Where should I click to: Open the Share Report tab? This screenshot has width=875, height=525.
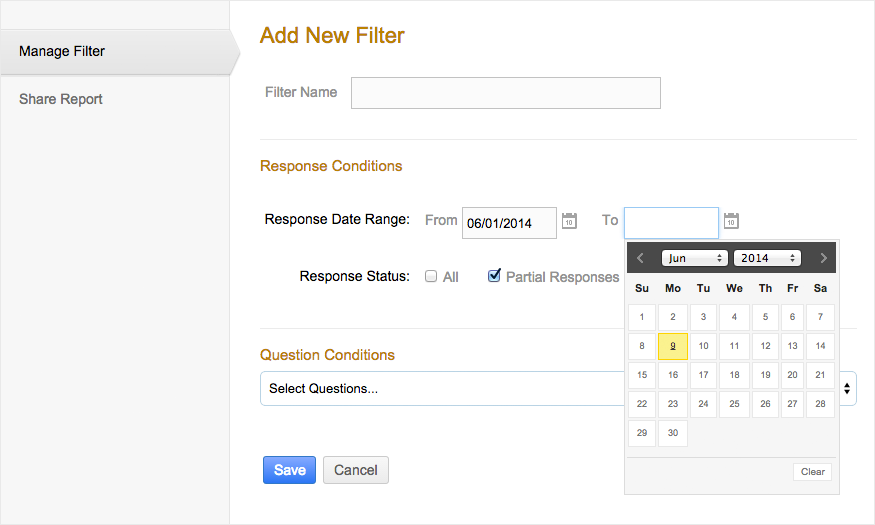61,99
